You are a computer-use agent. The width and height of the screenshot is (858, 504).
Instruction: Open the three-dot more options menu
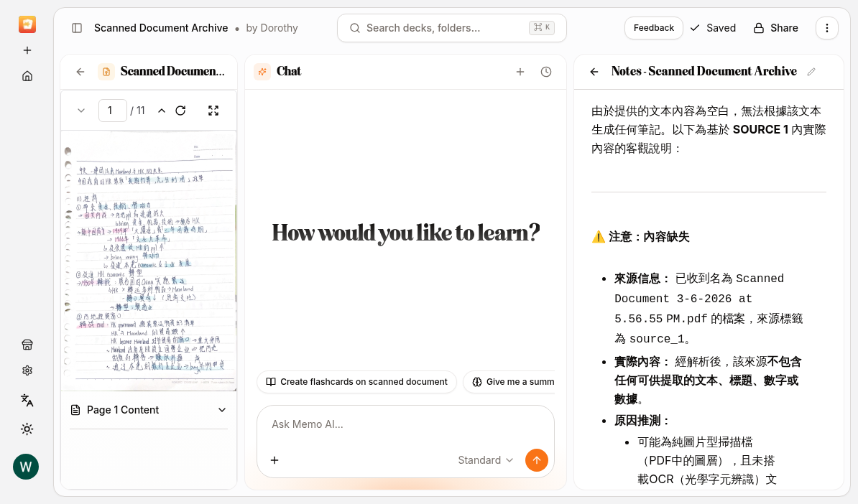tap(827, 28)
